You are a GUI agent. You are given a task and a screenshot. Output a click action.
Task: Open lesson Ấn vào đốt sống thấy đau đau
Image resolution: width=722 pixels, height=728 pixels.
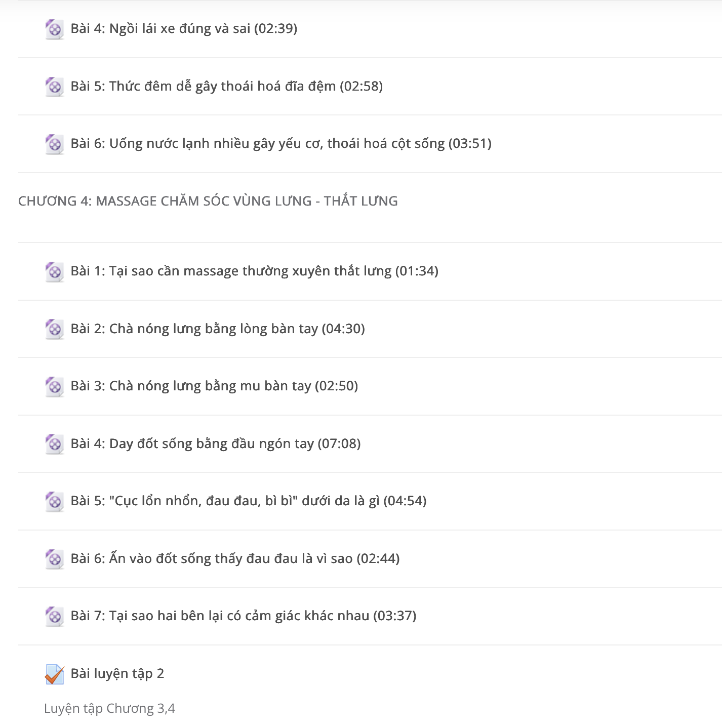[235, 558]
